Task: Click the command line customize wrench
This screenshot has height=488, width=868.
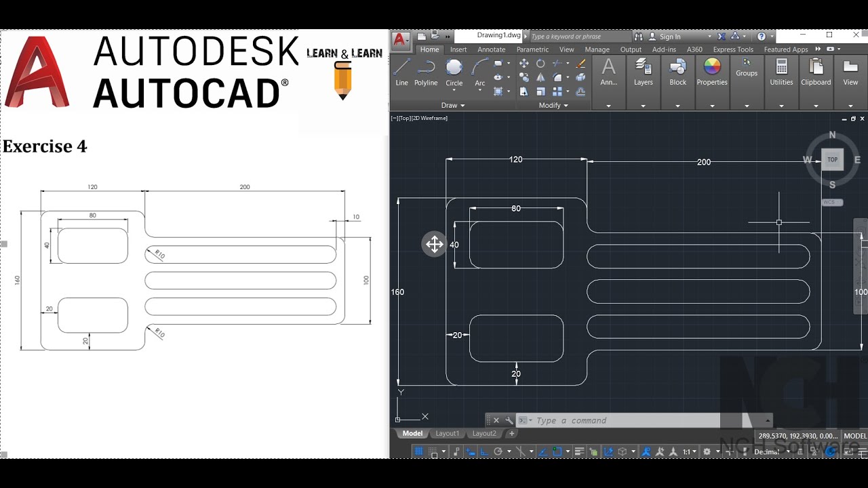Action: pyautogui.click(x=509, y=420)
